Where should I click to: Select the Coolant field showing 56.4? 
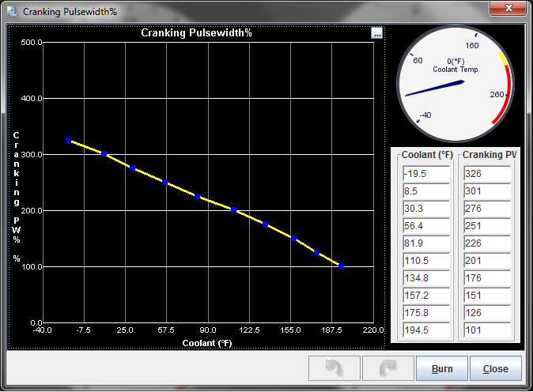click(x=426, y=226)
